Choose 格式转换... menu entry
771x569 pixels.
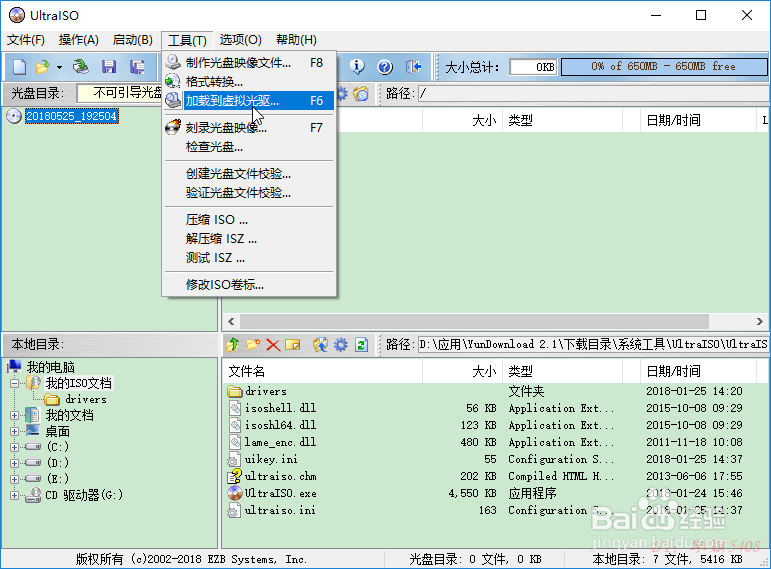(249, 81)
